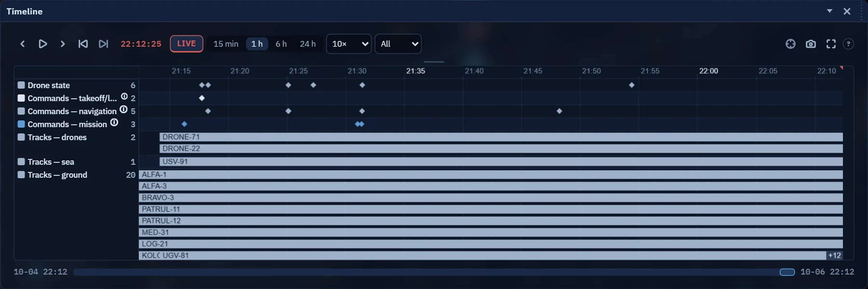Viewport: 868px width, 289px height.
Task: Click the 21:35 time axis label
Action: (x=416, y=71)
